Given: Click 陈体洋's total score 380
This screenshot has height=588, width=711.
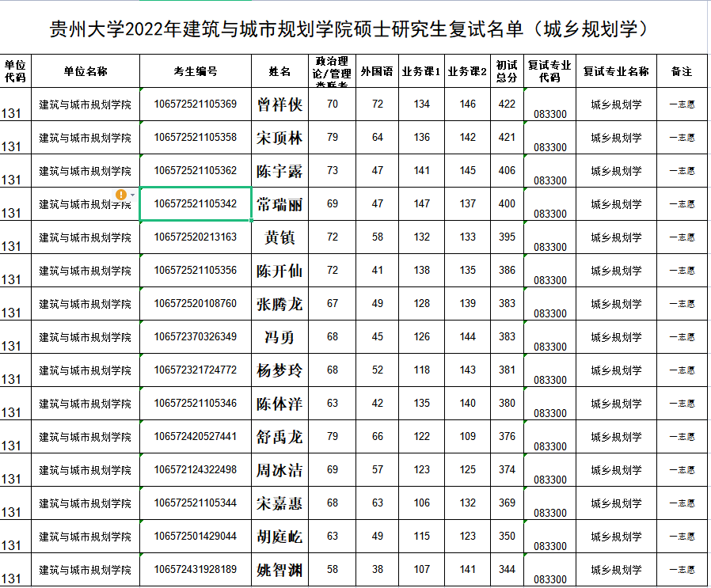Looking at the screenshot, I should coord(507,404).
